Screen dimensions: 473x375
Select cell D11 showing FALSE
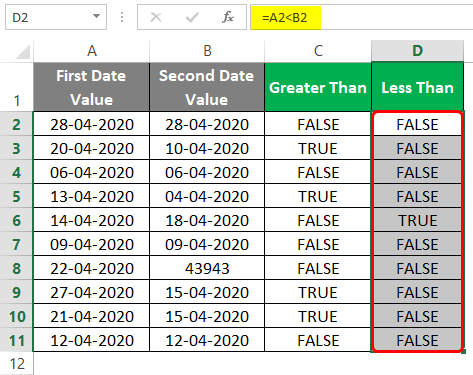pos(417,340)
